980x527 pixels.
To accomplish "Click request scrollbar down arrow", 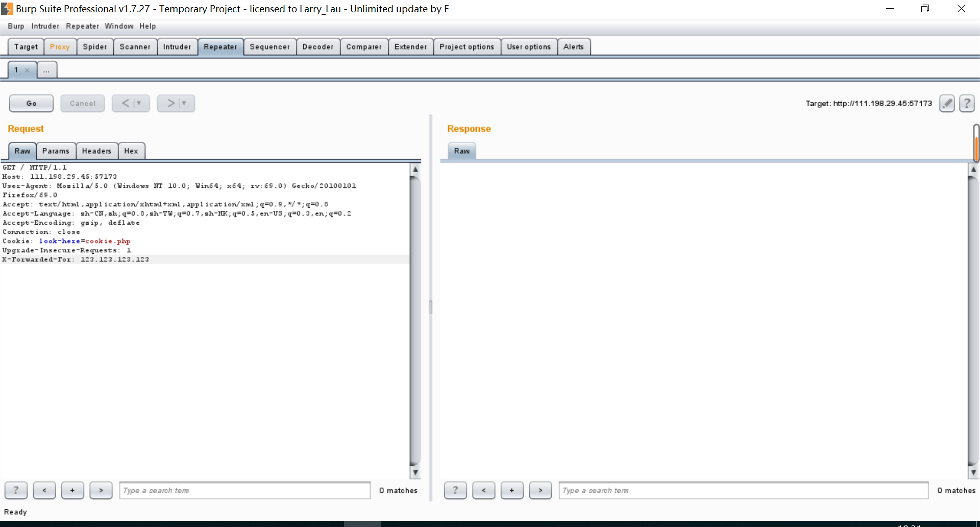I will point(415,472).
